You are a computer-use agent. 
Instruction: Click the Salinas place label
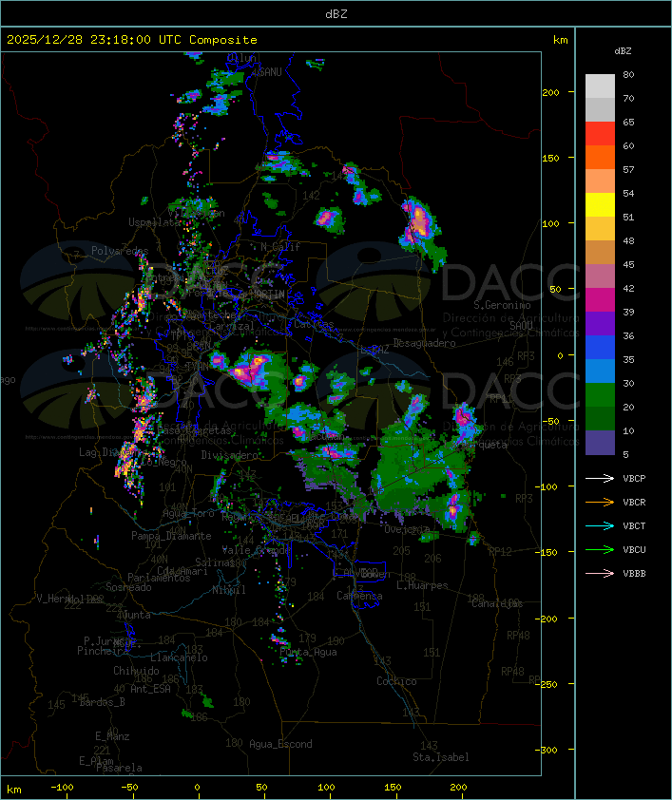(x=215, y=562)
